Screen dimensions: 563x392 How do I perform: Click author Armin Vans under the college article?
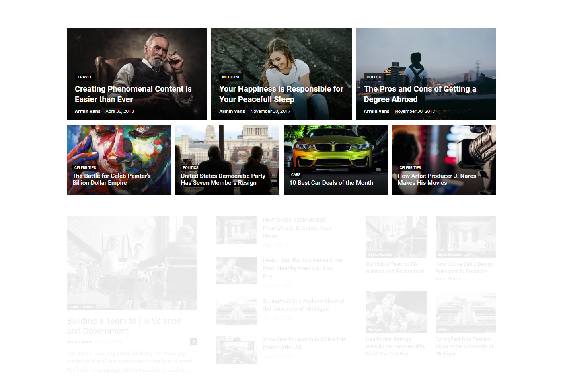pos(376,111)
